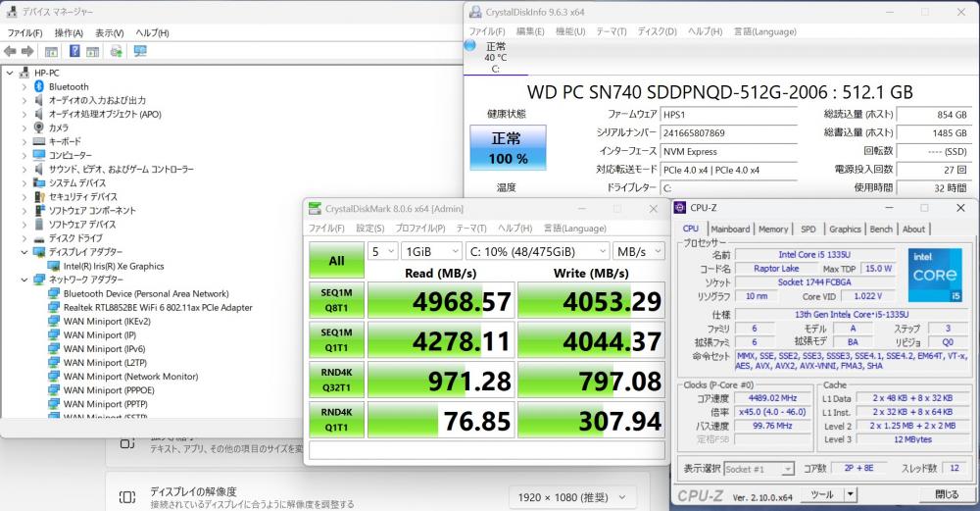The image size is (980, 511).
Task: Click the CrystalDiskMark title bar app icon
Action: coord(315,208)
